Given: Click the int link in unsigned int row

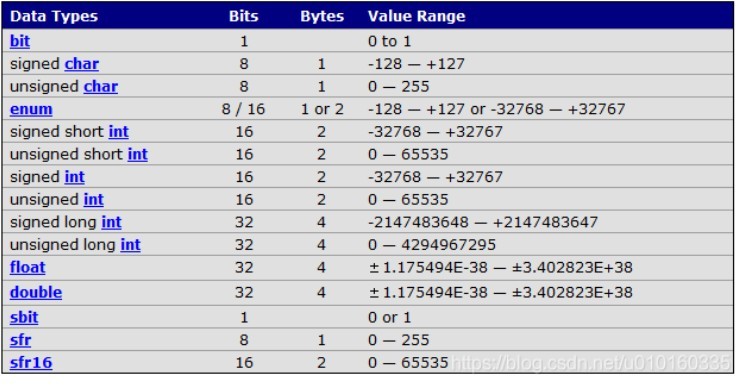Looking at the screenshot, I should pos(94,200).
